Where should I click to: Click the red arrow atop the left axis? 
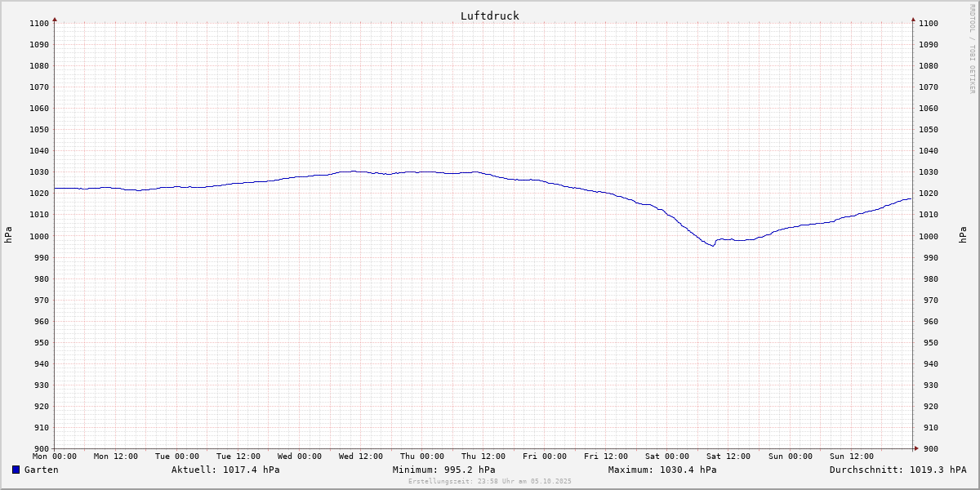pos(55,19)
